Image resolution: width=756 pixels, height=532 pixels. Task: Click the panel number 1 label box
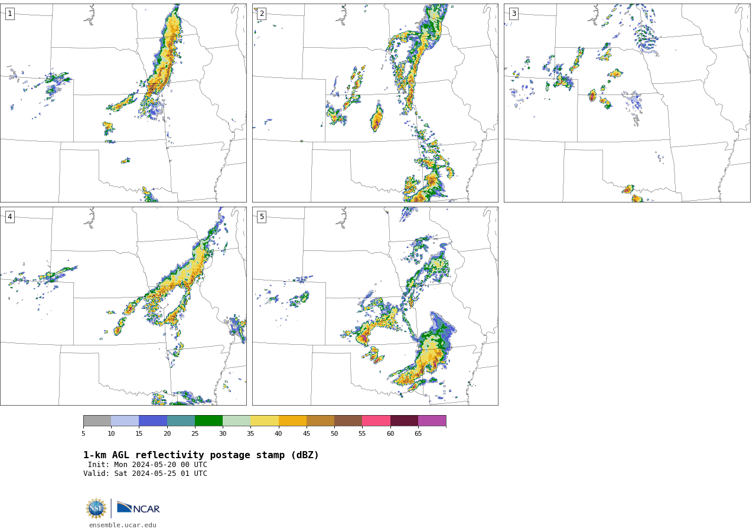coord(9,14)
